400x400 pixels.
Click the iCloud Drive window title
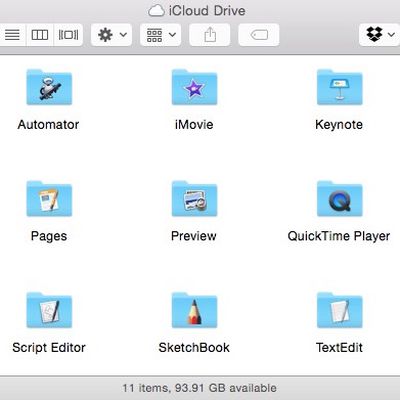[x=207, y=11]
